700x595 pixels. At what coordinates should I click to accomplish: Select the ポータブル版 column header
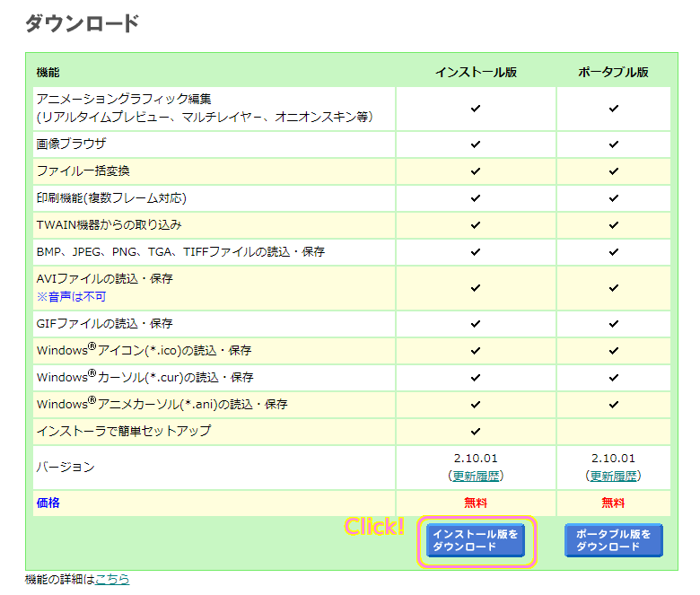pos(613,72)
